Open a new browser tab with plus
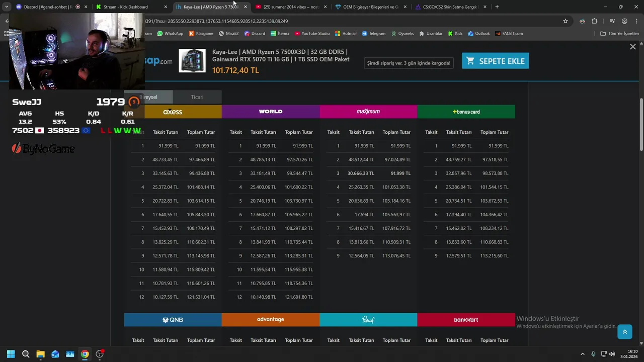644x362 pixels. (x=497, y=7)
